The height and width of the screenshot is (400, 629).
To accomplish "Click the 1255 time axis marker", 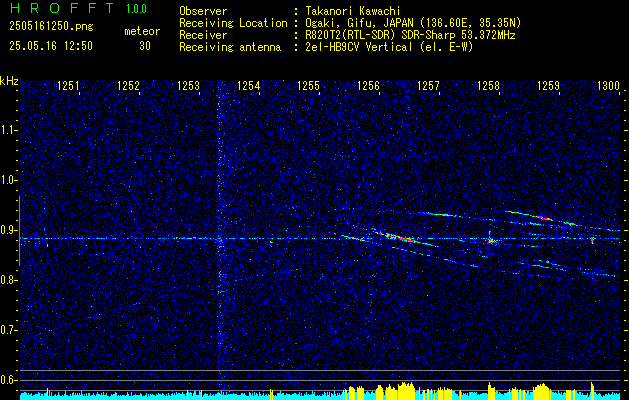I will (309, 85).
